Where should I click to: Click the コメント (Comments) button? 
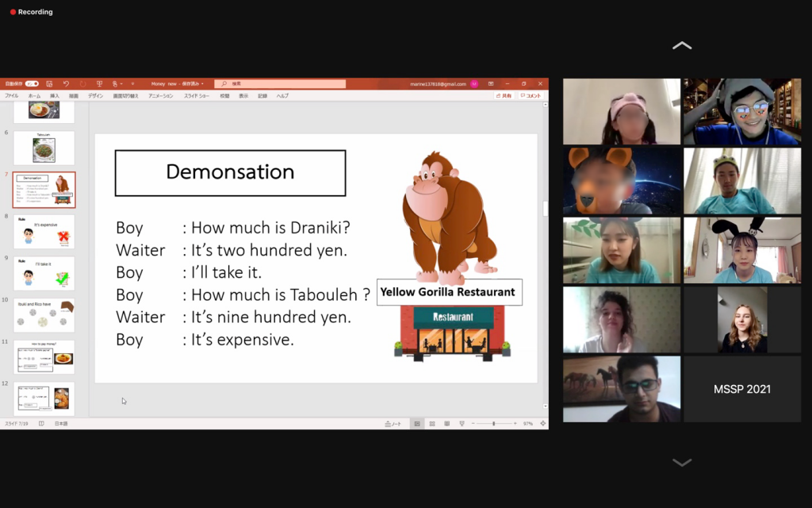[530, 96]
